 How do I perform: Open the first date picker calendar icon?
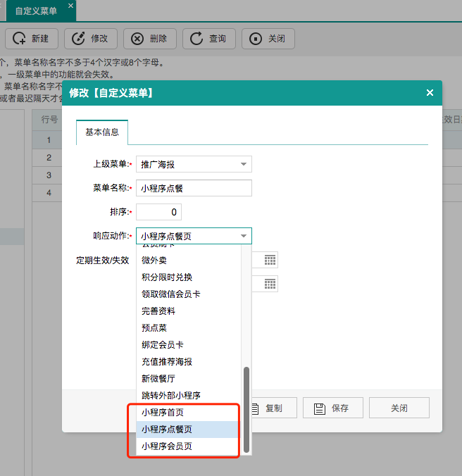pyautogui.click(x=270, y=260)
